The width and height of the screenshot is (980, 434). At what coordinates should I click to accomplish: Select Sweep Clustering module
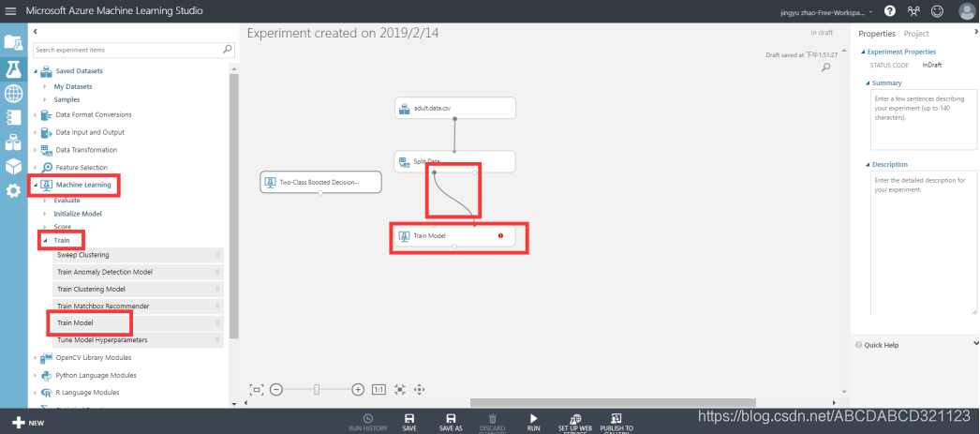138,255
